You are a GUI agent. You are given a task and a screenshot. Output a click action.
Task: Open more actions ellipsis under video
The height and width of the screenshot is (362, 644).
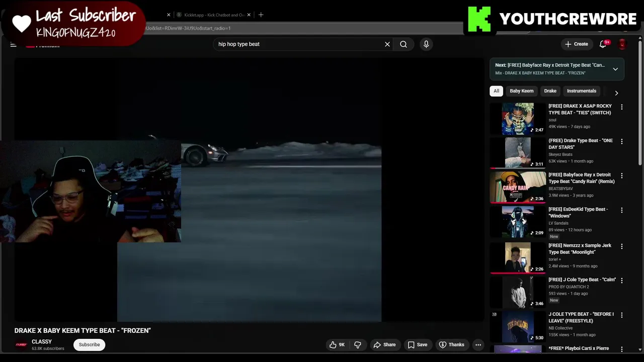click(x=478, y=344)
